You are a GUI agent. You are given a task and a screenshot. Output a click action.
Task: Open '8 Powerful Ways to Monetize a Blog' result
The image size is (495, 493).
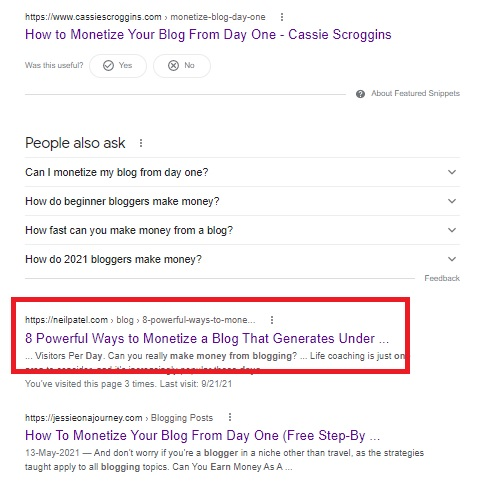point(207,338)
